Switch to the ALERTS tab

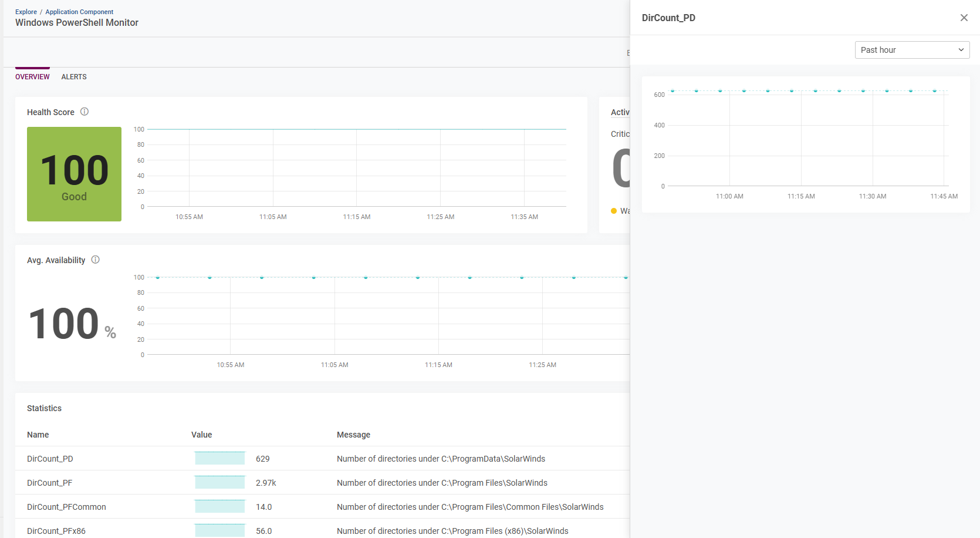point(74,77)
